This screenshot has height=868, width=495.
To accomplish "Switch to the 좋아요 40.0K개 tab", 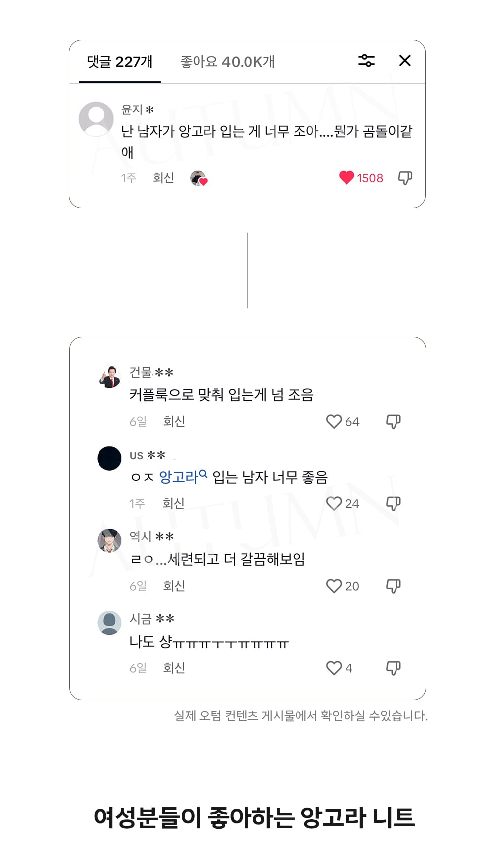I will (x=227, y=62).
